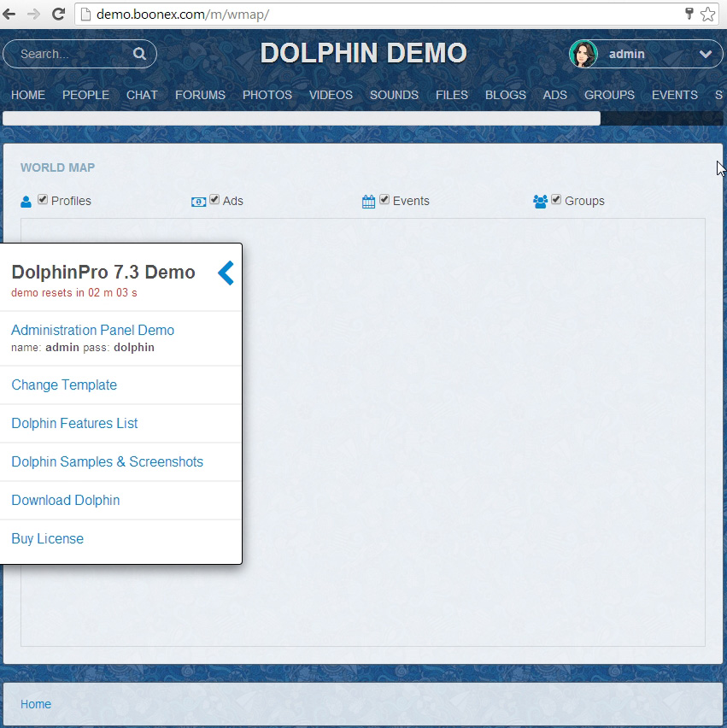Image resolution: width=727 pixels, height=728 pixels.
Task: Disable the Events checkbox
Action: point(384,200)
